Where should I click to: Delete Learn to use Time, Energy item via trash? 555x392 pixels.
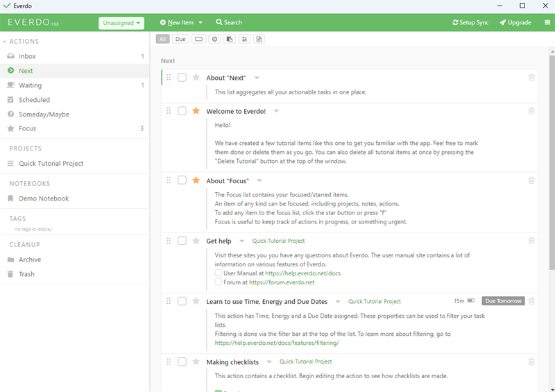[x=531, y=301]
